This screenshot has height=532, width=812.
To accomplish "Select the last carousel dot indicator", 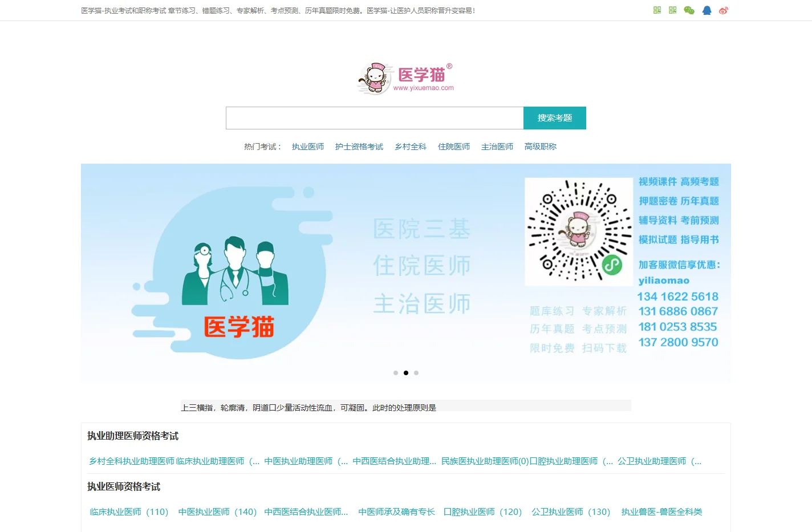I will tap(416, 373).
